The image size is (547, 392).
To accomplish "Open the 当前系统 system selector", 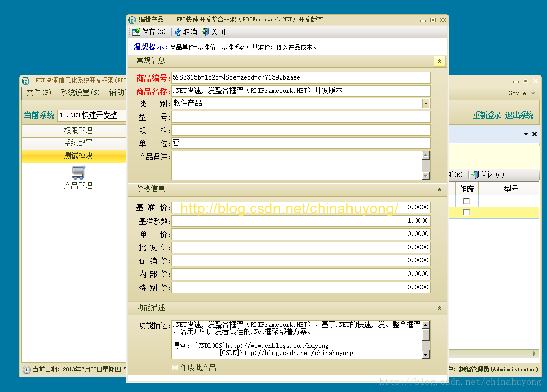I will pos(91,115).
